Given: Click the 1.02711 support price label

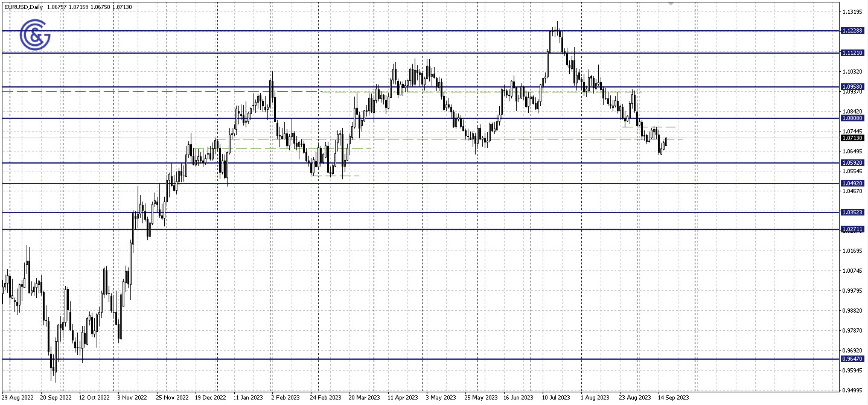Looking at the screenshot, I should click(853, 228).
